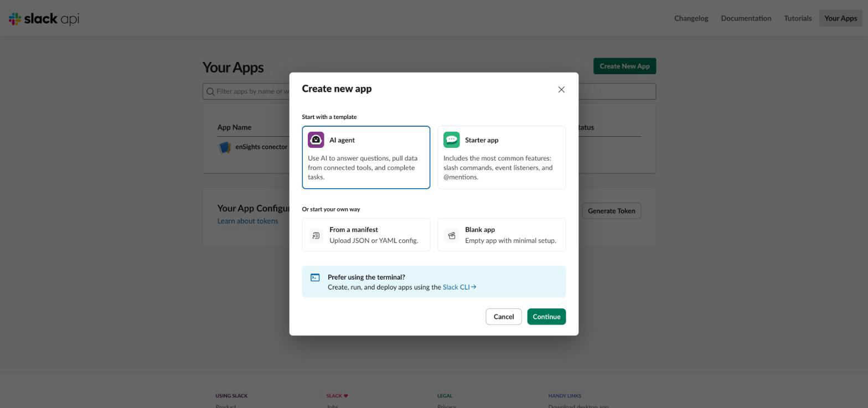Click the From a manifest icon
The height and width of the screenshot is (408, 868).
(x=316, y=236)
